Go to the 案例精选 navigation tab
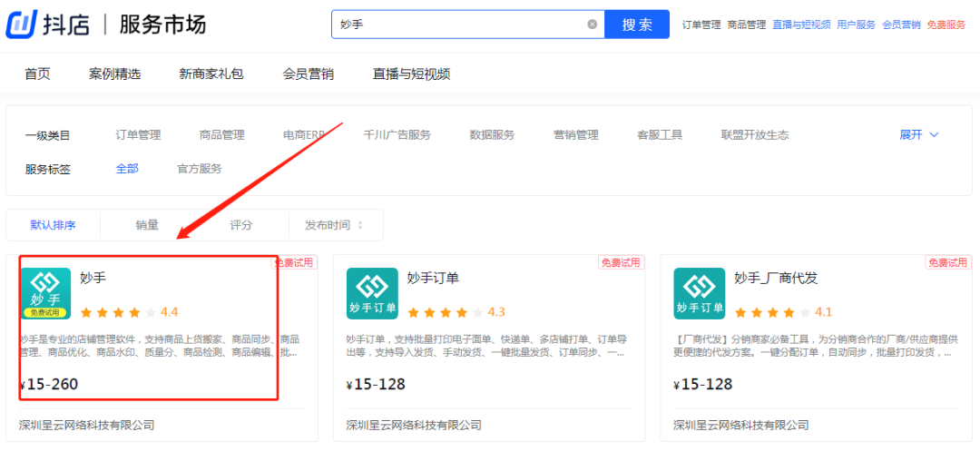This screenshot has height=471, width=980. pyautogui.click(x=115, y=74)
